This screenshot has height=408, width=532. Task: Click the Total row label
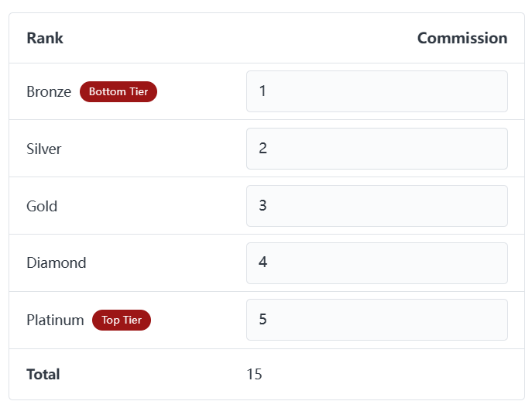(43, 375)
